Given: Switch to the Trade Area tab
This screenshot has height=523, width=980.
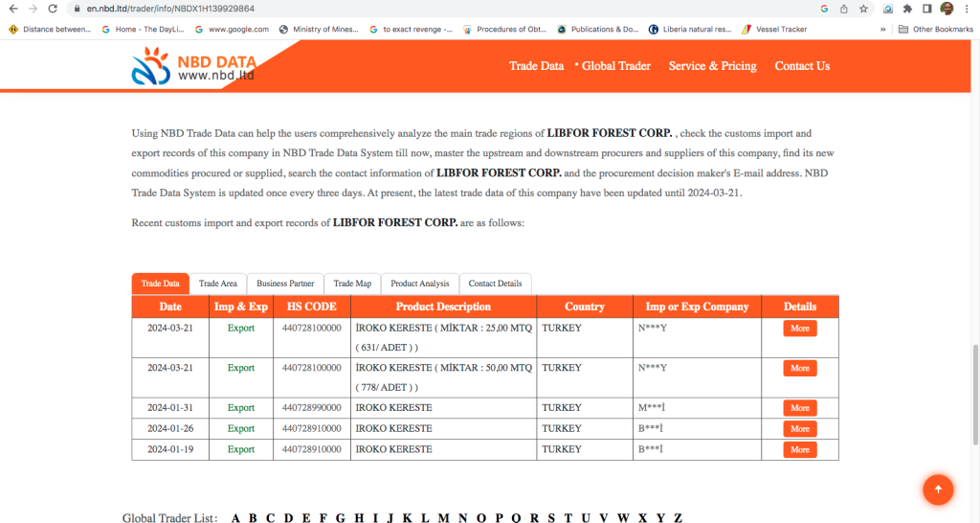Looking at the screenshot, I should tap(217, 284).
